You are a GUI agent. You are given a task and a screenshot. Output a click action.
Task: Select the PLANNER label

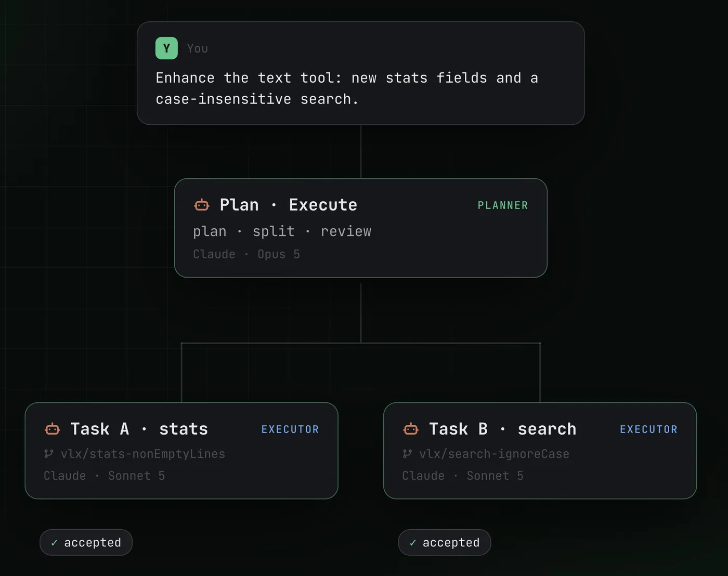503,205
